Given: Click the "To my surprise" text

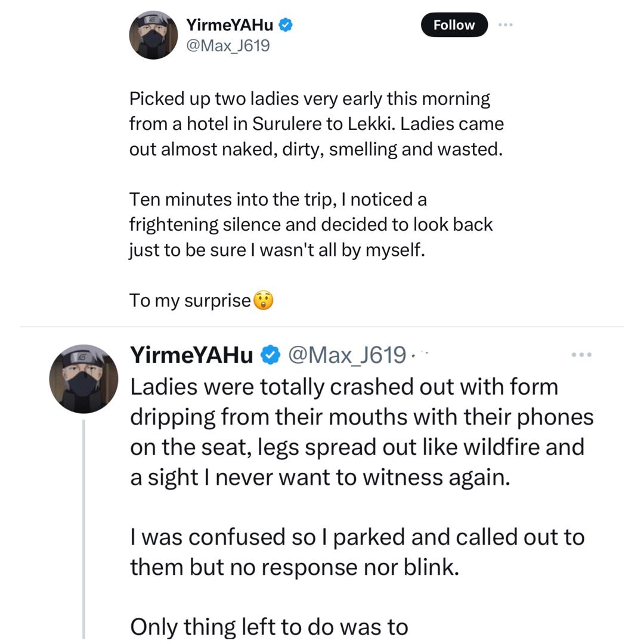Looking at the screenshot, I should (x=190, y=301).
